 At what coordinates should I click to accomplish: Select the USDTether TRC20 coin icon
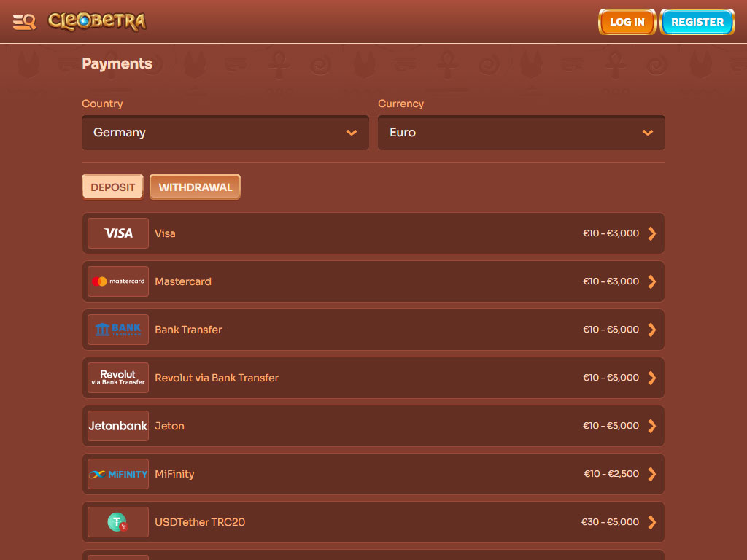[118, 522]
